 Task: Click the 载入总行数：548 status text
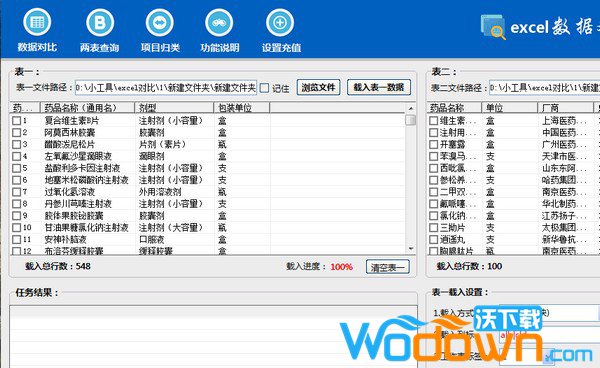58,266
